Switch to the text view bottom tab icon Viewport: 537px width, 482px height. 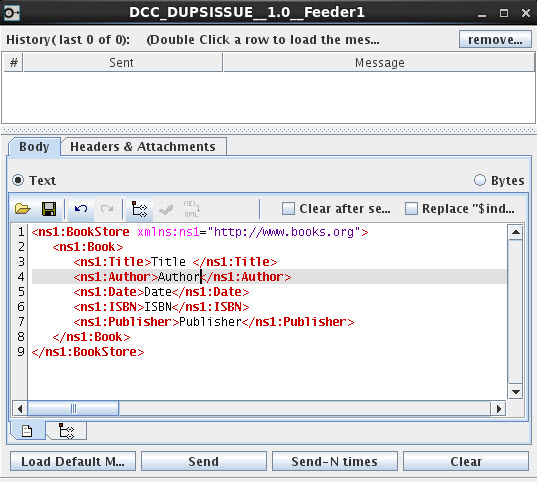pyautogui.click(x=27, y=431)
